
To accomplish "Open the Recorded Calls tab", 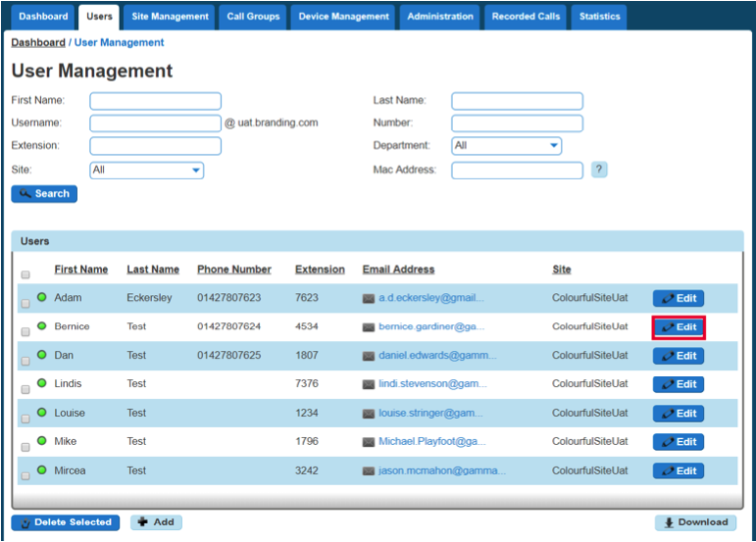I will click(526, 17).
